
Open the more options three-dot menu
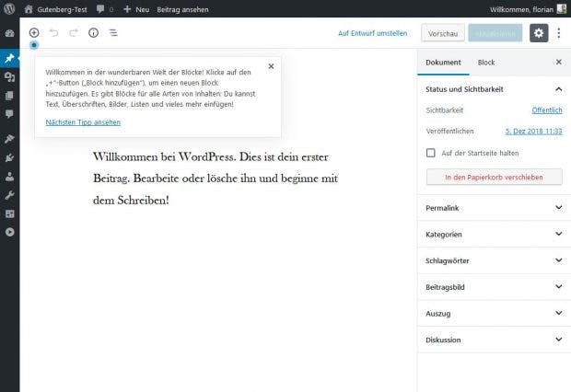(559, 33)
